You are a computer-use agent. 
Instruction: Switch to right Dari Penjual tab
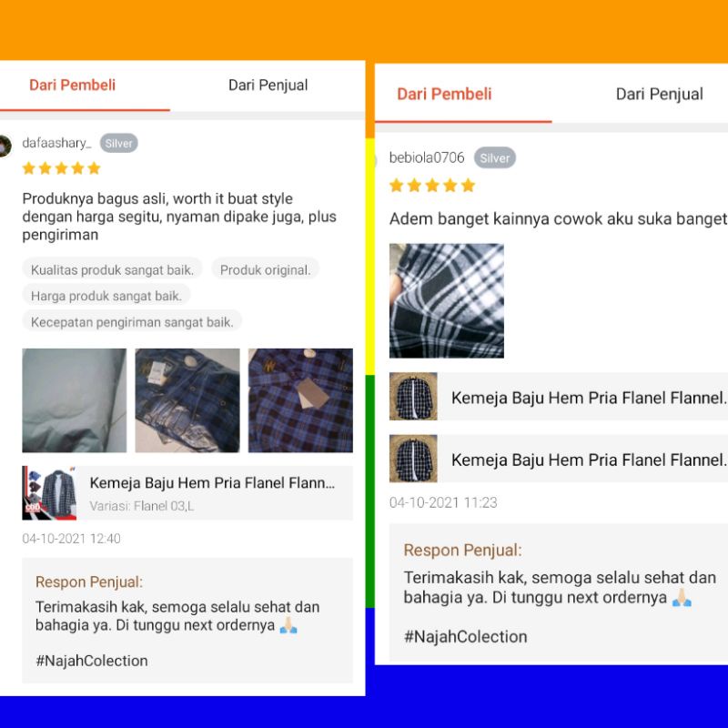pyautogui.click(x=659, y=94)
